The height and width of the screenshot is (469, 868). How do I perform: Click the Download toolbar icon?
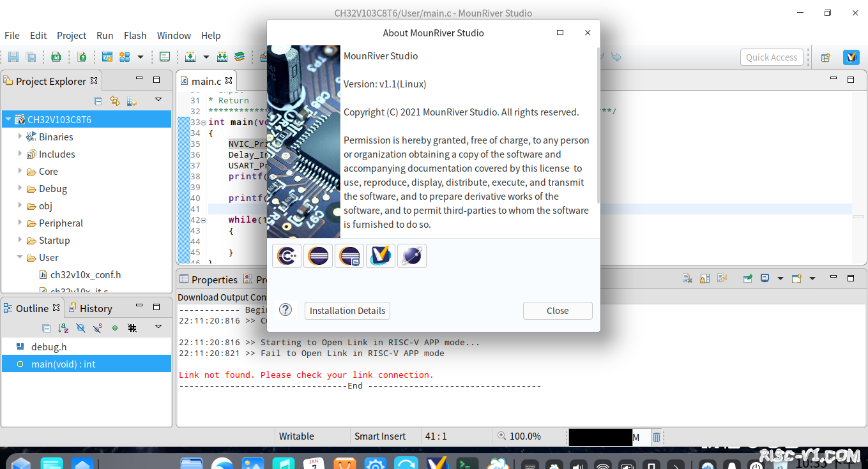[x=190, y=57]
